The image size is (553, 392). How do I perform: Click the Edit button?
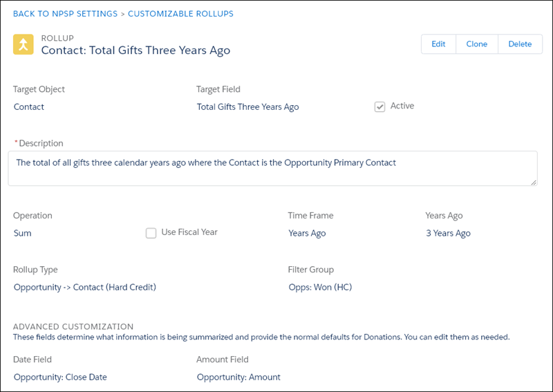[x=438, y=44]
